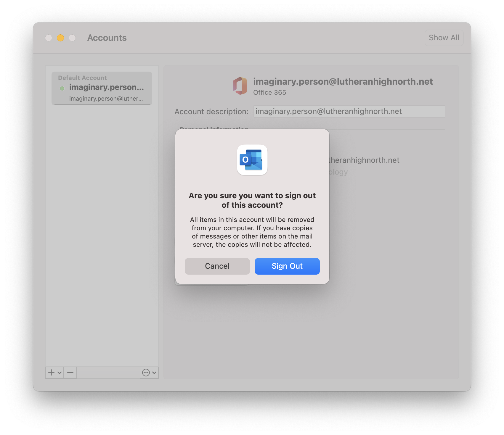Cancel the sign out dialog
504x435 pixels.
coord(217,266)
